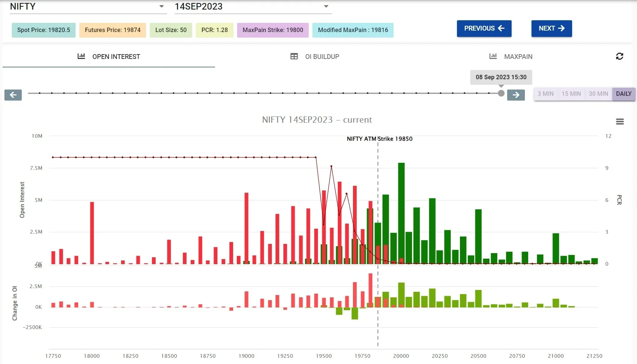Screen dimensions: 637x364
Task: Click the tall green bar at 20000 strike
Action: click(401, 213)
